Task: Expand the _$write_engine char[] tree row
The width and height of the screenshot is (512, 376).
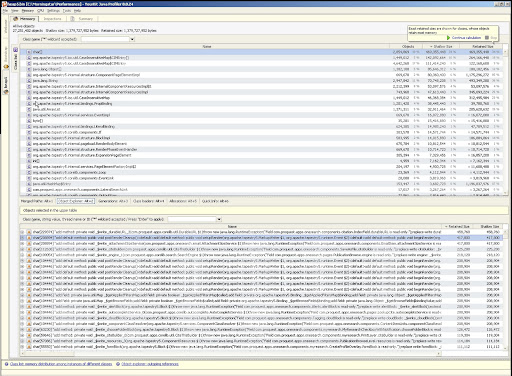Action: [x=22, y=255]
